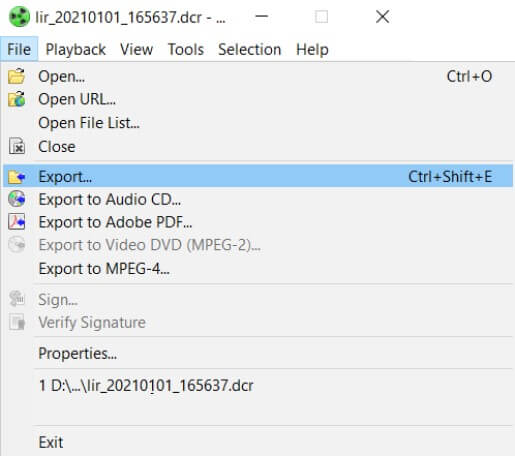515x456 pixels.
Task: Click the Open folder icon
Action: point(17,76)
